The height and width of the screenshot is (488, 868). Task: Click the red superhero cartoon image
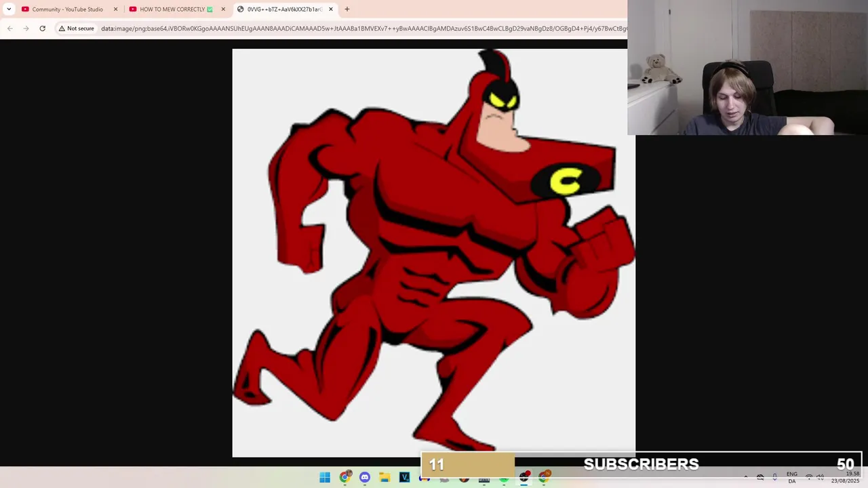click(434, 252)
